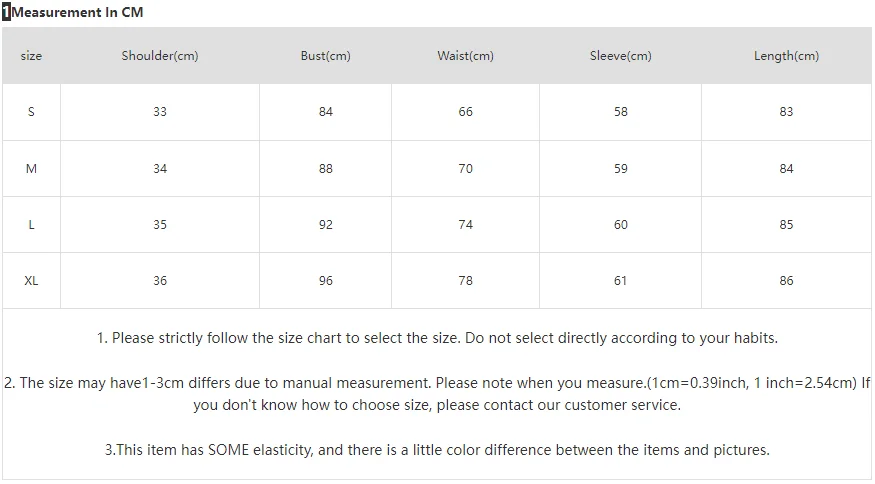Image resolution: width=875 pixels, height=484 pixels.
Task: Click the size column header
Action: [31, 56]
